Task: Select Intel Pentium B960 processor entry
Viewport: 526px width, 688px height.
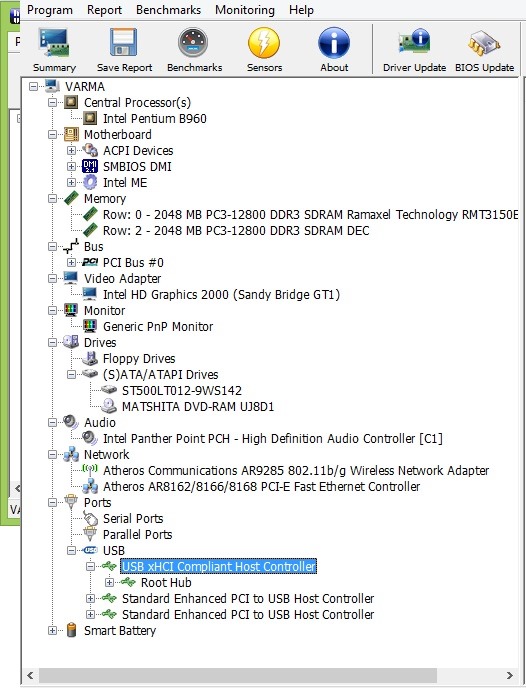Action: point(155,118)
